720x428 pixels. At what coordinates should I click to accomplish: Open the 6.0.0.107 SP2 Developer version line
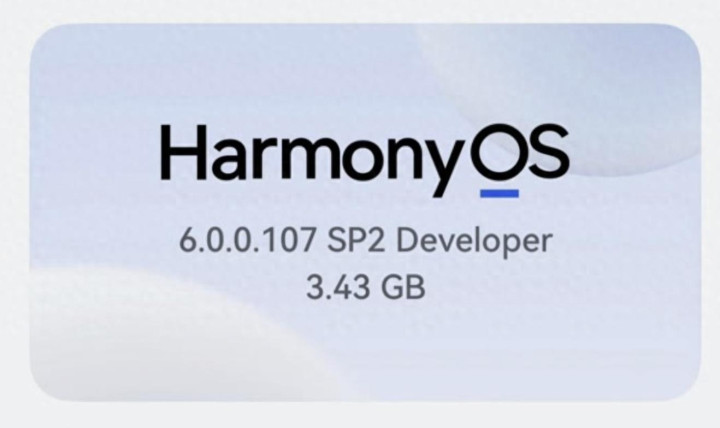[x=364, y=242]
